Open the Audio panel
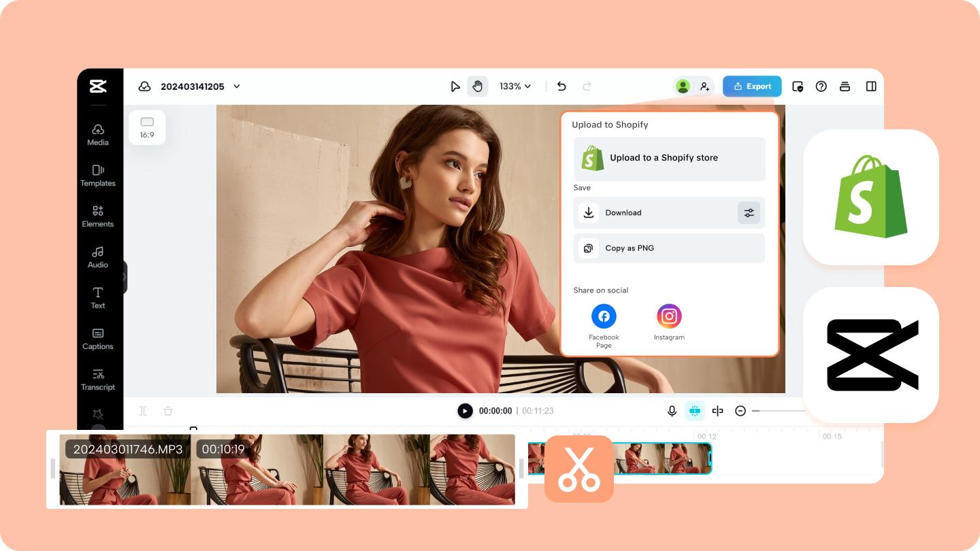 pos(98,257)
